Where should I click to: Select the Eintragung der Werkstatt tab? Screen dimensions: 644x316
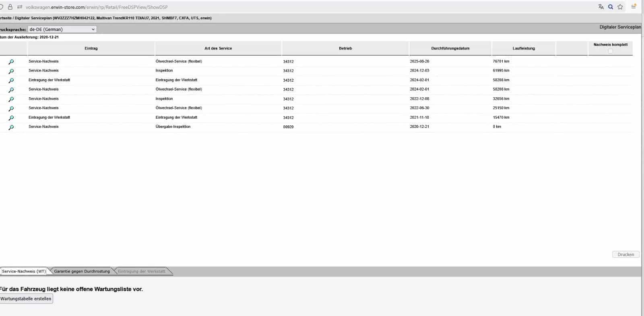pos(142,271)
